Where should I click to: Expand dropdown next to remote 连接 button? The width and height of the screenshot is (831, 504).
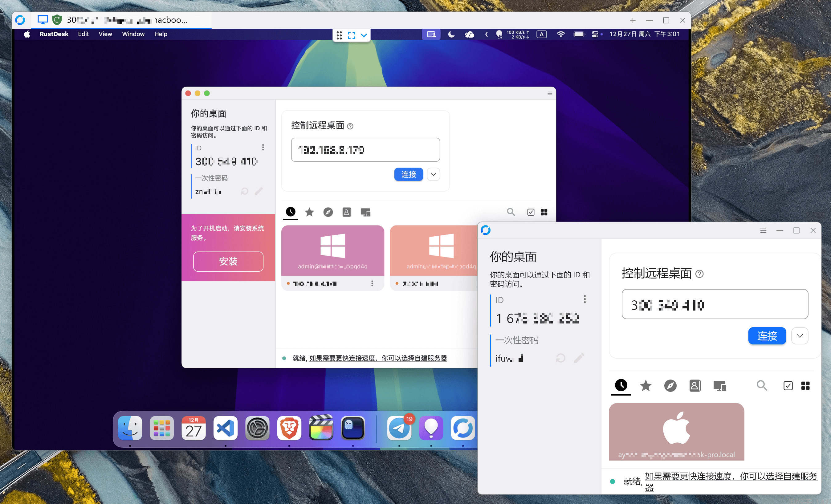(x=434, y=174)
